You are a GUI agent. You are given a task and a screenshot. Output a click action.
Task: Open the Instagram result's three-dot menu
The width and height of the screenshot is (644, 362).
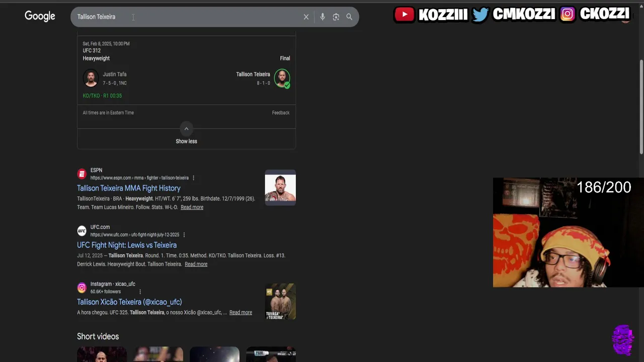pyautogui.click(x=140, y=292)
